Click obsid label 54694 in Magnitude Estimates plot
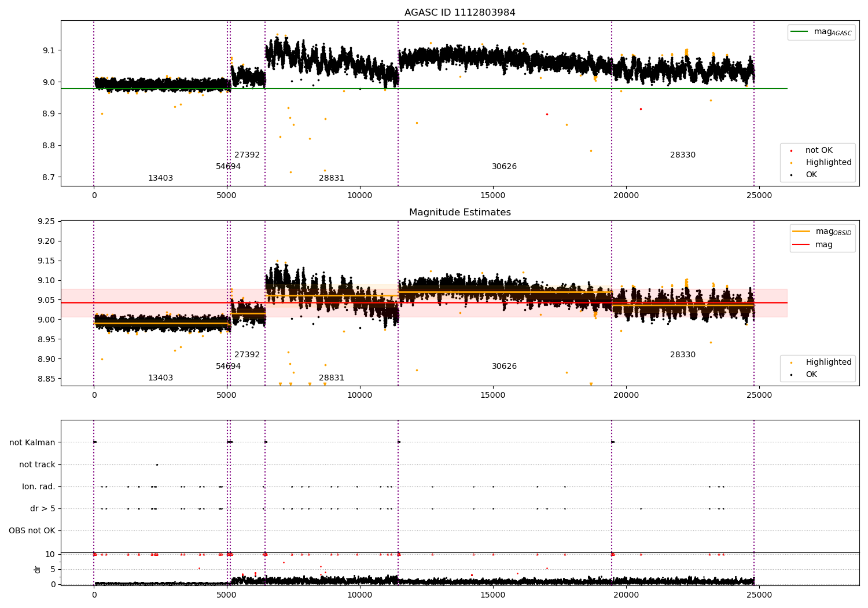Viewport: 868px width, 608px height. click(x=228, y=367)
